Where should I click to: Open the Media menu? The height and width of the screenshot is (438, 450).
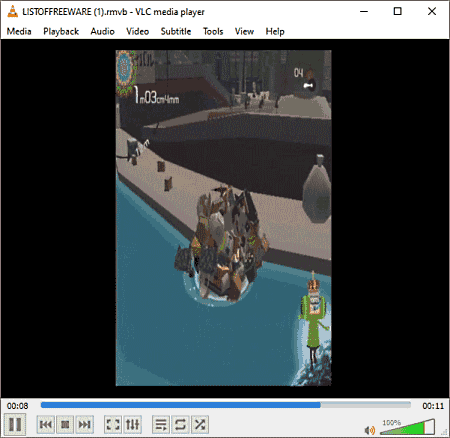tap(19, 31)
